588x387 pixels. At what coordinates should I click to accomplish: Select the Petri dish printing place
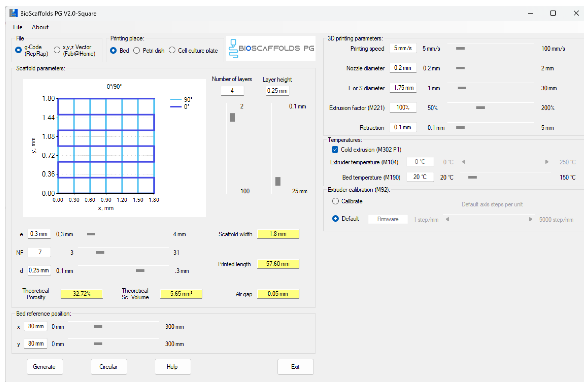point(137,50)
